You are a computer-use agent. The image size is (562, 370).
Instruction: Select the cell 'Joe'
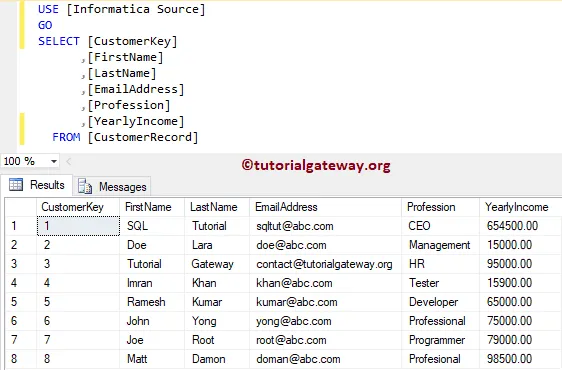[x=152, y=340]
